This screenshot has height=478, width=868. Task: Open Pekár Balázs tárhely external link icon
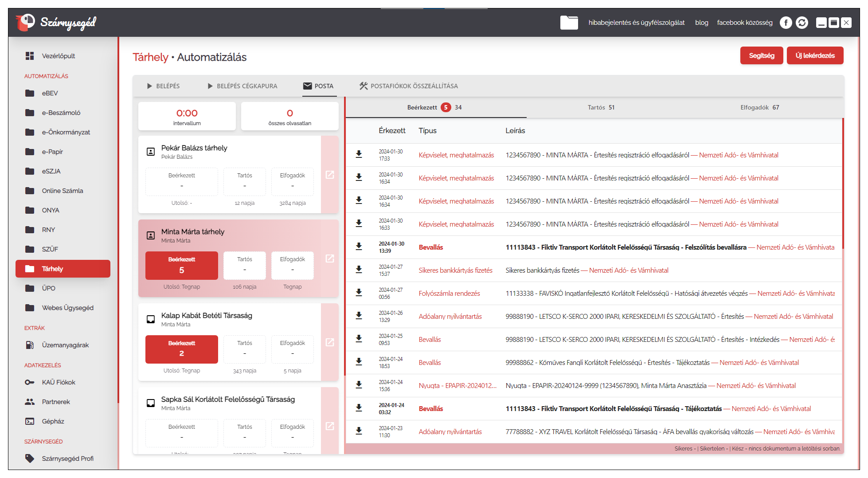point(330,175)
